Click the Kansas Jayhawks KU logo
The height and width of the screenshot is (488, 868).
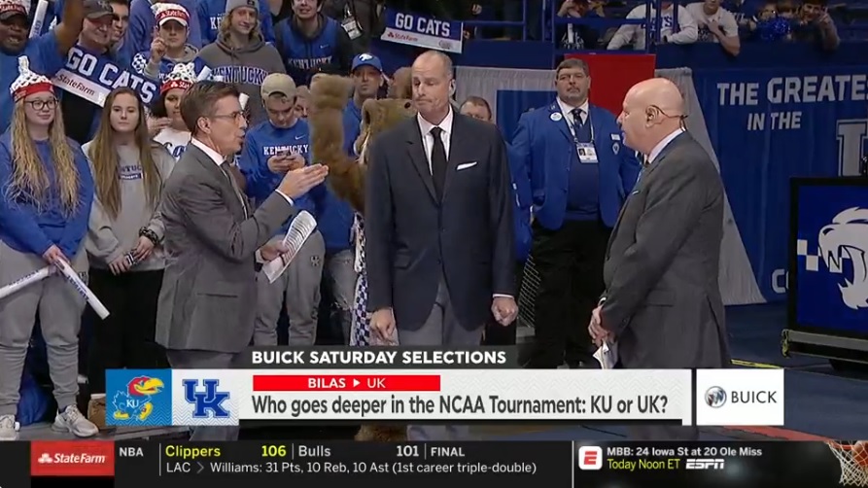(138, 398)
